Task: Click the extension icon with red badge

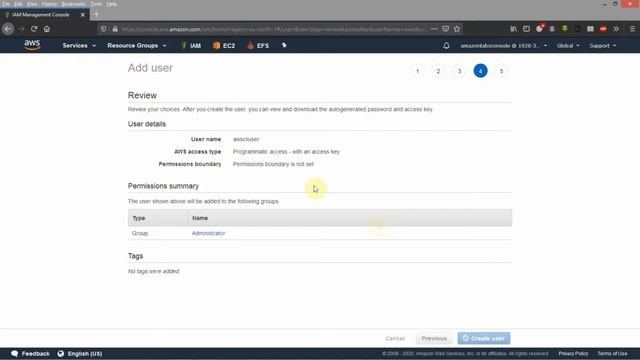Action: tap(540, 29)
